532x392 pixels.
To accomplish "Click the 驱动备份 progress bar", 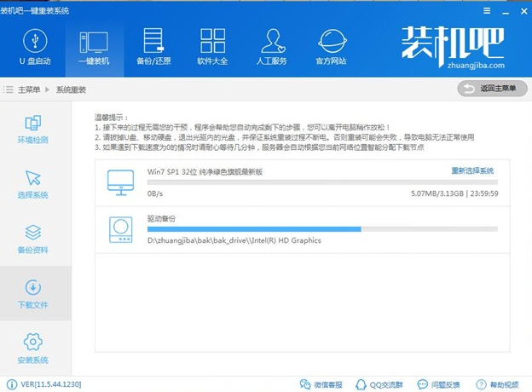I will tap(322, 228).
